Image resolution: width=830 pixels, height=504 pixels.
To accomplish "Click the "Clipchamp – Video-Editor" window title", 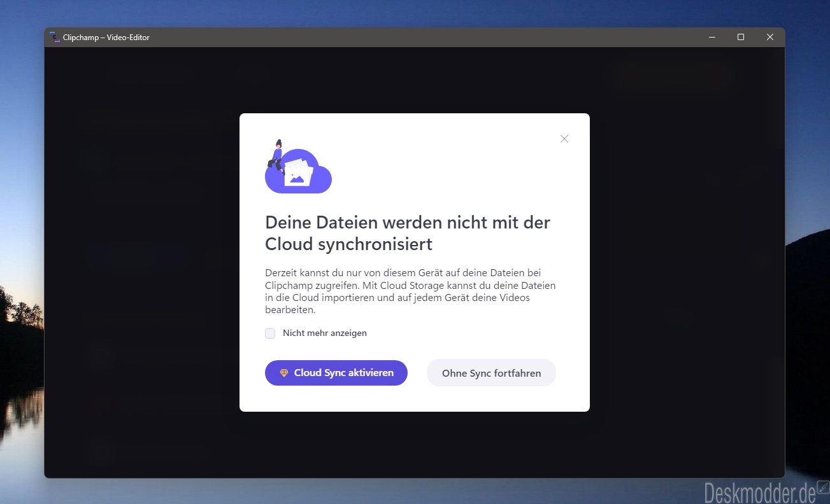I will 106,38.
